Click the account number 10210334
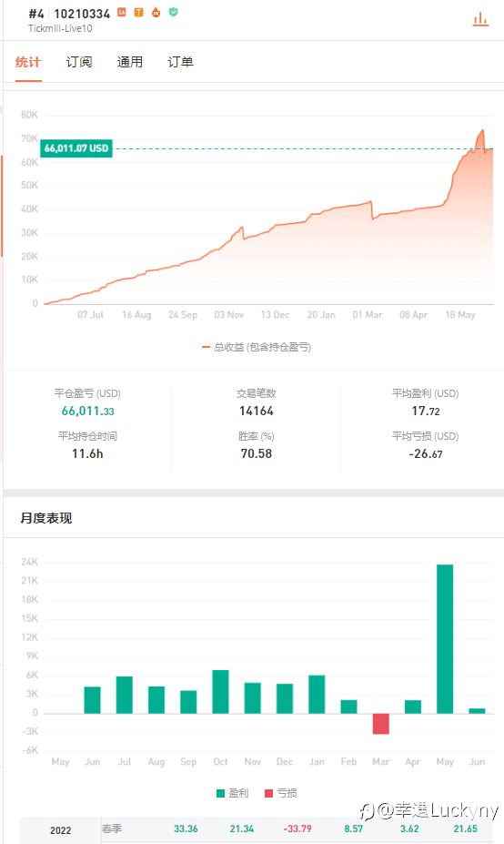 (x=82, y=14)
